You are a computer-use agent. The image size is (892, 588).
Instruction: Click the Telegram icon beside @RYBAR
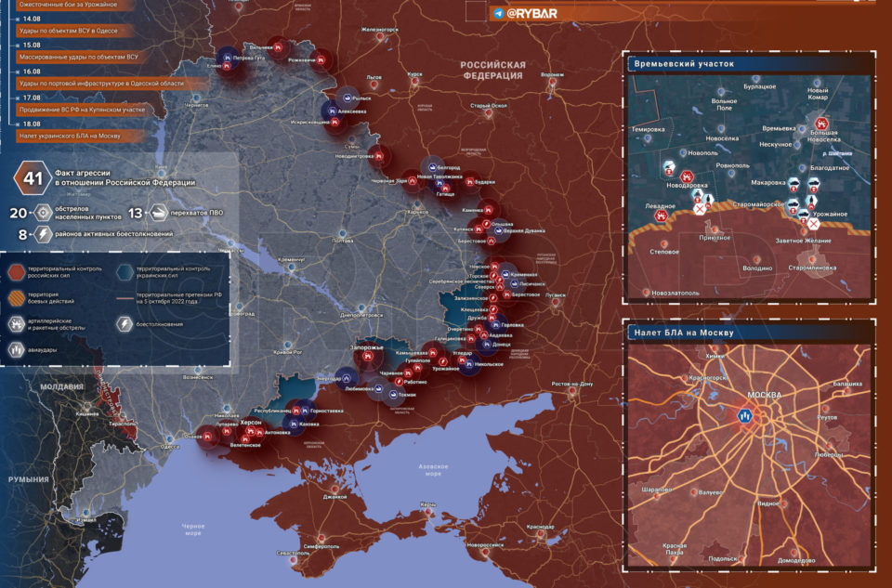tap(498, 14)
